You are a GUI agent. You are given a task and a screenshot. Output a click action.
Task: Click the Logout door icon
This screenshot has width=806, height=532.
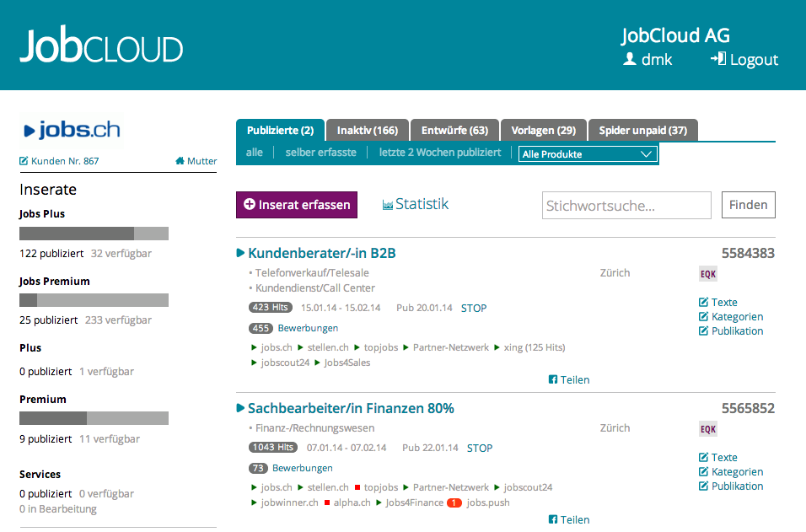click(718, 59)
